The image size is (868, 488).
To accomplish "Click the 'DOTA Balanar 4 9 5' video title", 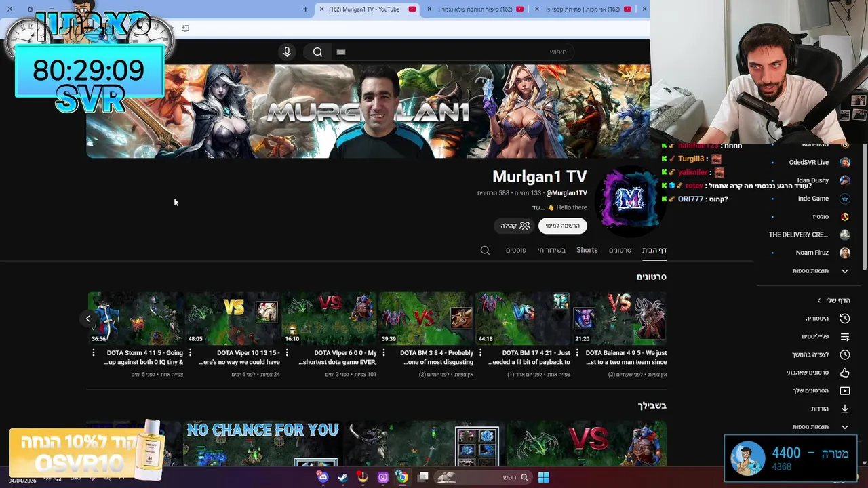I will point(626,357).
